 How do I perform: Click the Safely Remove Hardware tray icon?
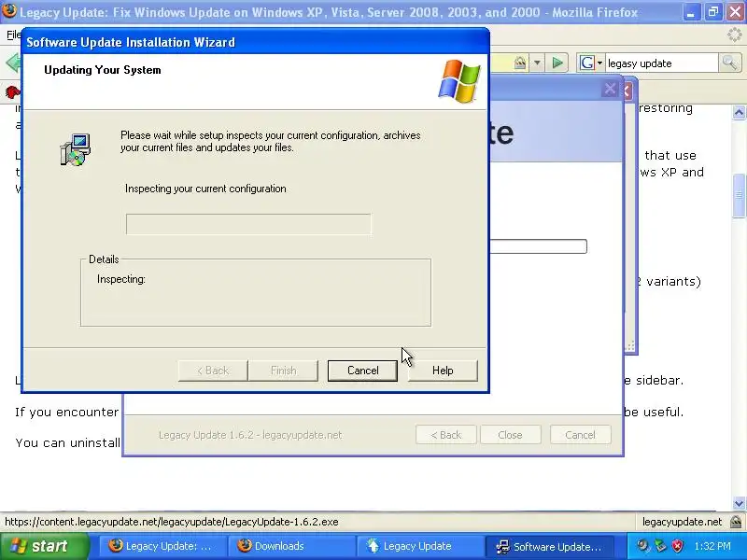[x=660, y=546]
